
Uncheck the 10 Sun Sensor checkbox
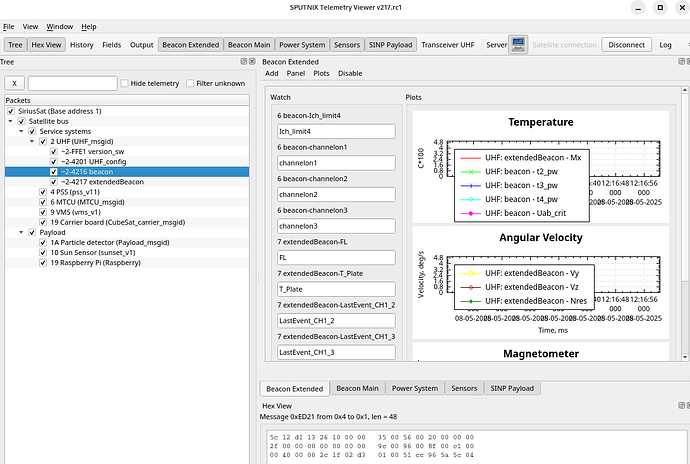coord(43,253)
